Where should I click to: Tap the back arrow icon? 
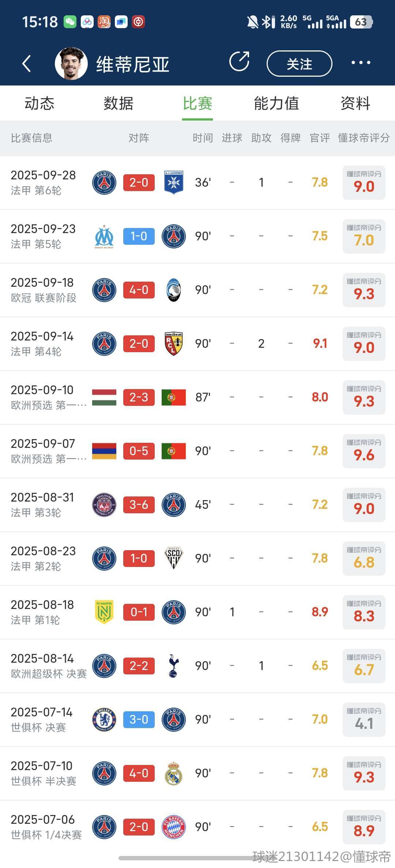coord(27,64)
